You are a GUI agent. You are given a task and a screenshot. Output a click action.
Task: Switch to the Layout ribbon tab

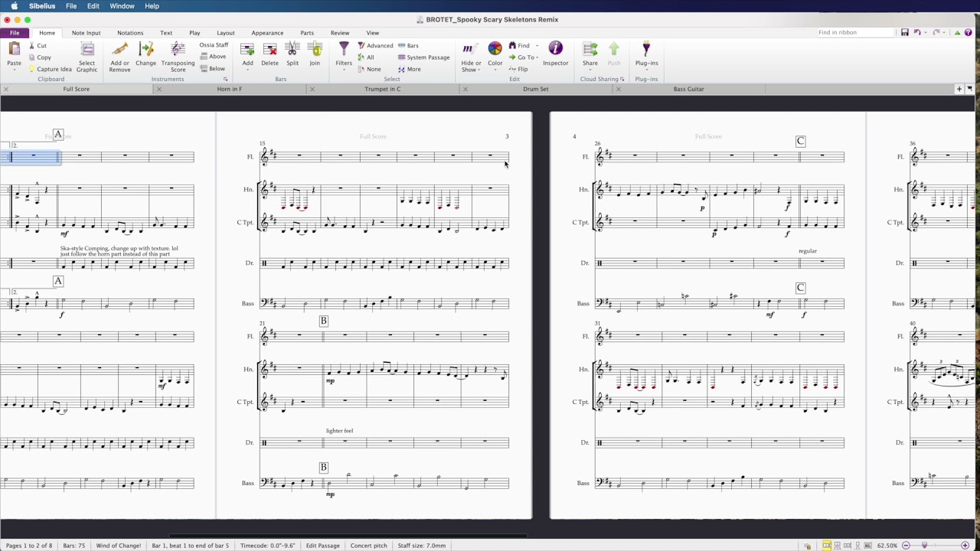tap(225, 33)
